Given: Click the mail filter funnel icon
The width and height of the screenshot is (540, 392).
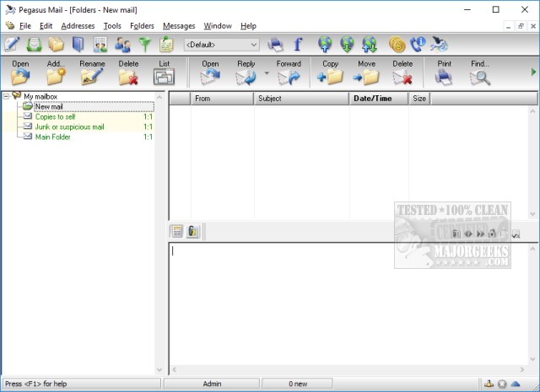Looking at the screenshot, I should pyautogui.click(x=143, y=45).
